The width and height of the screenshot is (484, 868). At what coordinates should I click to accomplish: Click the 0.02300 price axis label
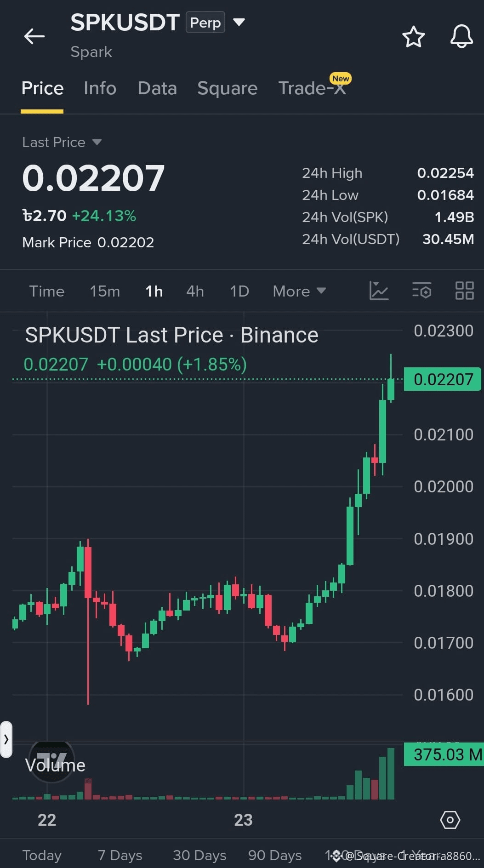443,331
